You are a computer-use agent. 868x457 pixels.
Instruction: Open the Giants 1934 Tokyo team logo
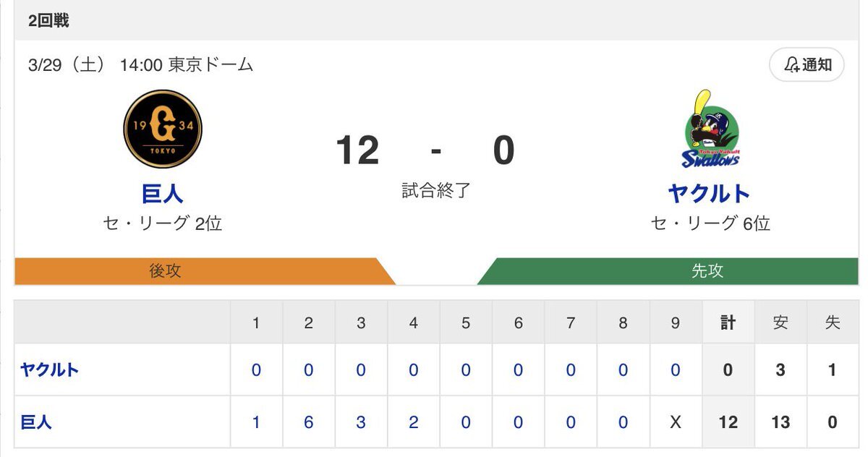pos(163,129)
